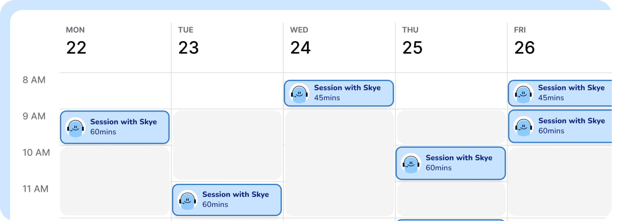Viewport: 644px width, 221px height.
Task: Click gray Thursday 9 AM time block
Action: point(451,127)
